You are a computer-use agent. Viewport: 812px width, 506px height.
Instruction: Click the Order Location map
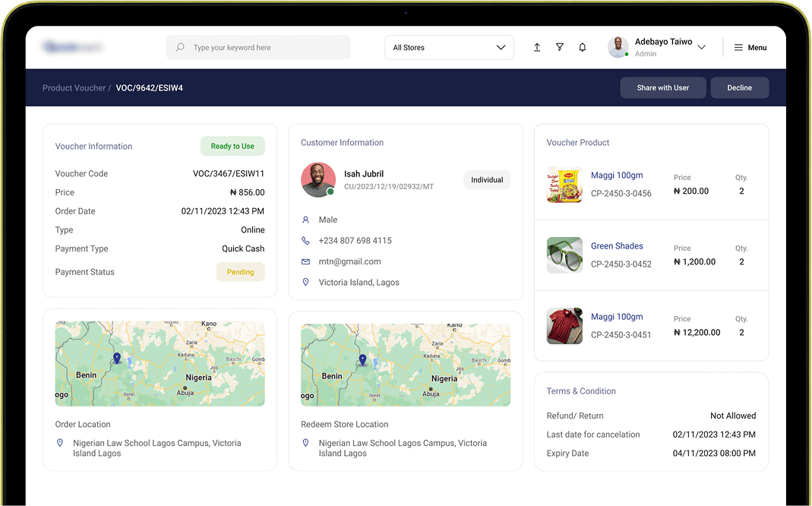pyautogui.click(x=160, y=364)
